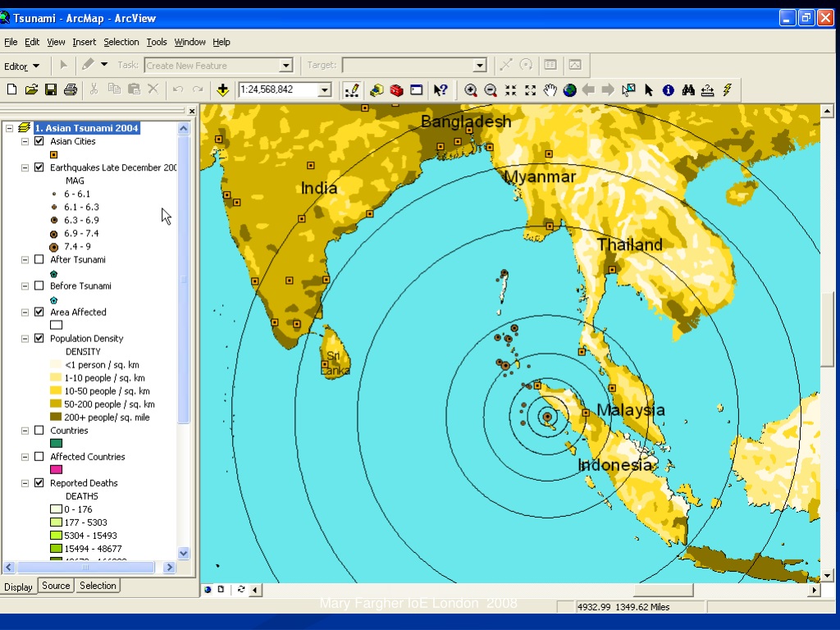Open the Editor dropdown menu
Viewport: 840px width, 630px height.
[21, 66]
